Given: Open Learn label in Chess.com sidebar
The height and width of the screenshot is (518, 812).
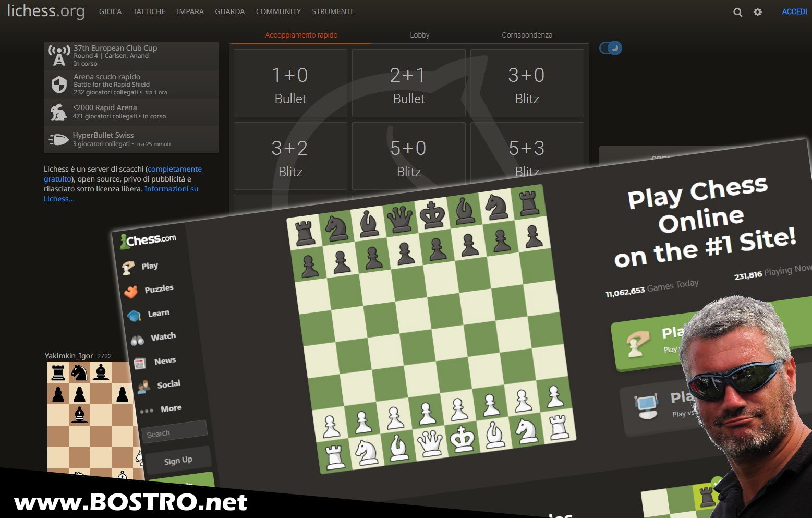Looking at the screenshot, I should [x=159, y=314].
